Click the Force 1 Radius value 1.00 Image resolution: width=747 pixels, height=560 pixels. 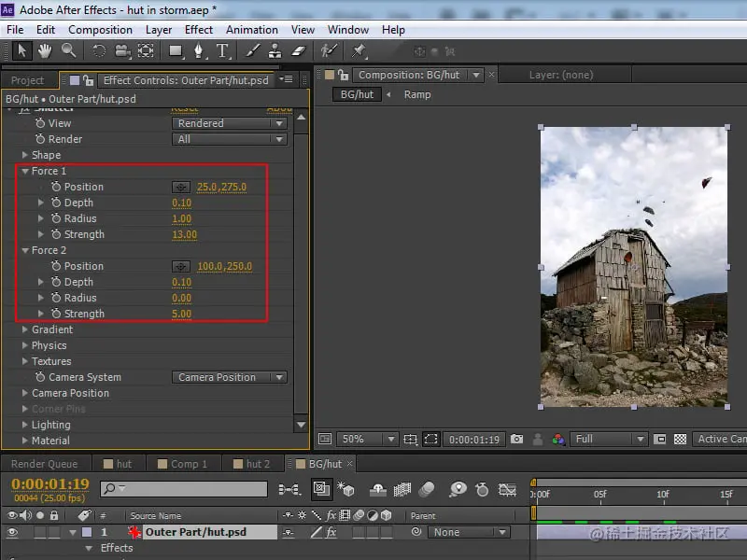pos(181,218)
